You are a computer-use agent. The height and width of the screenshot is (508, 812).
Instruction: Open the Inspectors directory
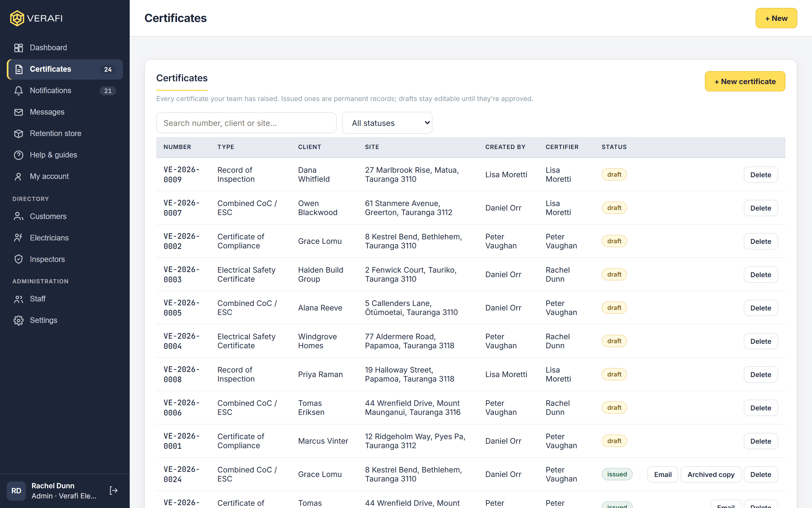pyautogui.click(x=65, y=259)
